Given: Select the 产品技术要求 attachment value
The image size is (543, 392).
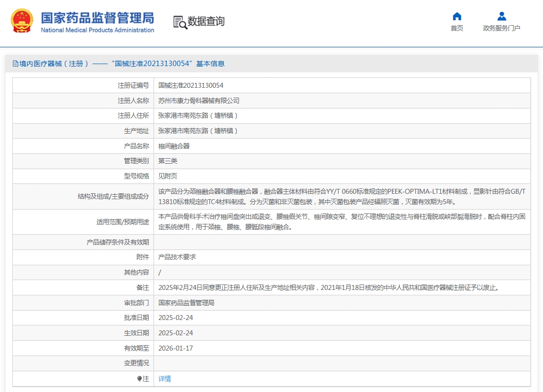Looking at the screenshot, I should coord(177,257).
